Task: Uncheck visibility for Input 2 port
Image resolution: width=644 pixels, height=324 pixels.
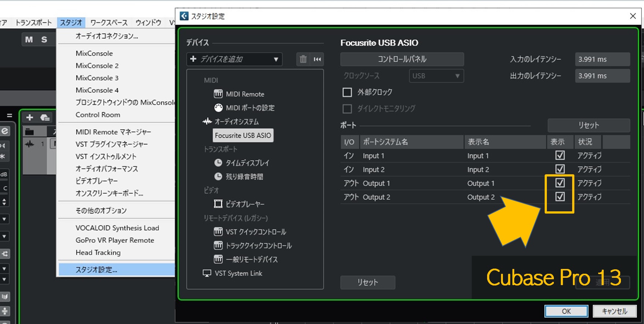Action: pyautogui.click(x=560, y=169)
